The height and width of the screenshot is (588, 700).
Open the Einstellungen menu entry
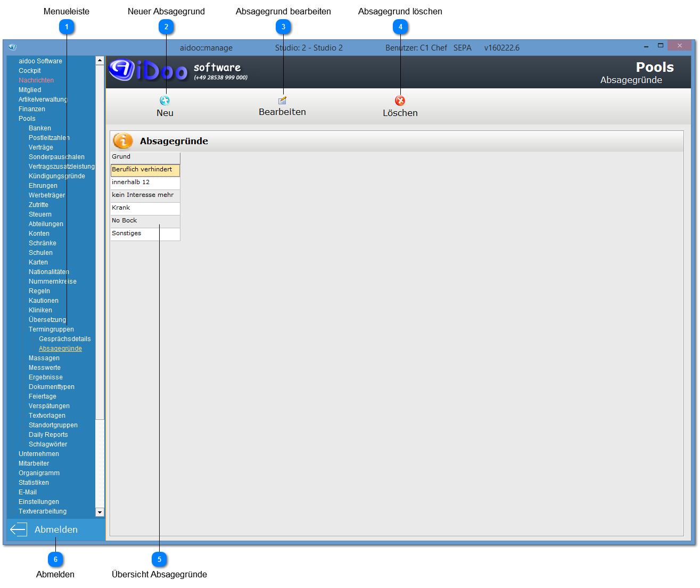[39, 502]
